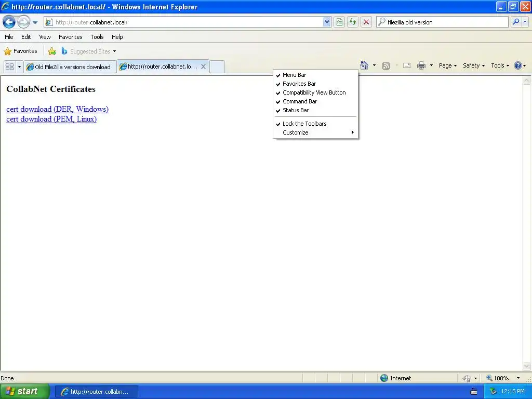Open the zoom level dropdown arrow

[518, 378]
